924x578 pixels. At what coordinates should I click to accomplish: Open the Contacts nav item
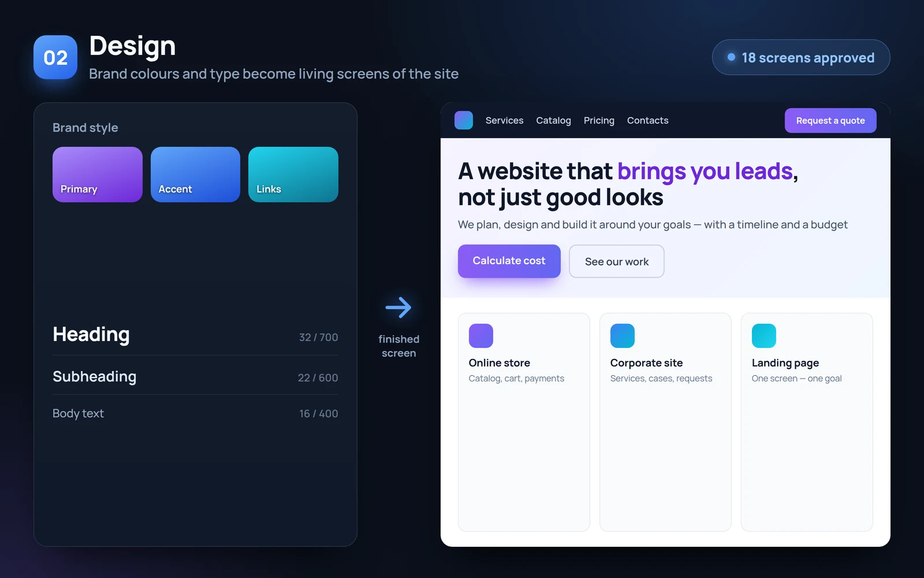tap(648, 120)
